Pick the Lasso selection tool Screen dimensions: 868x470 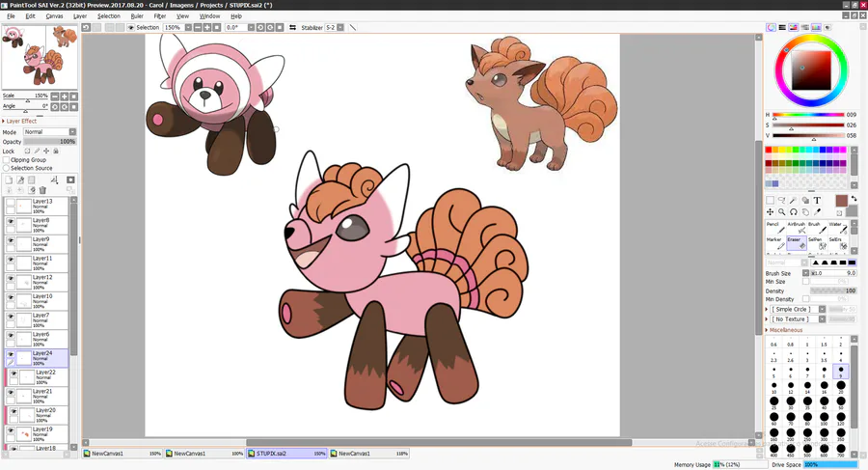tap(781, 200)
